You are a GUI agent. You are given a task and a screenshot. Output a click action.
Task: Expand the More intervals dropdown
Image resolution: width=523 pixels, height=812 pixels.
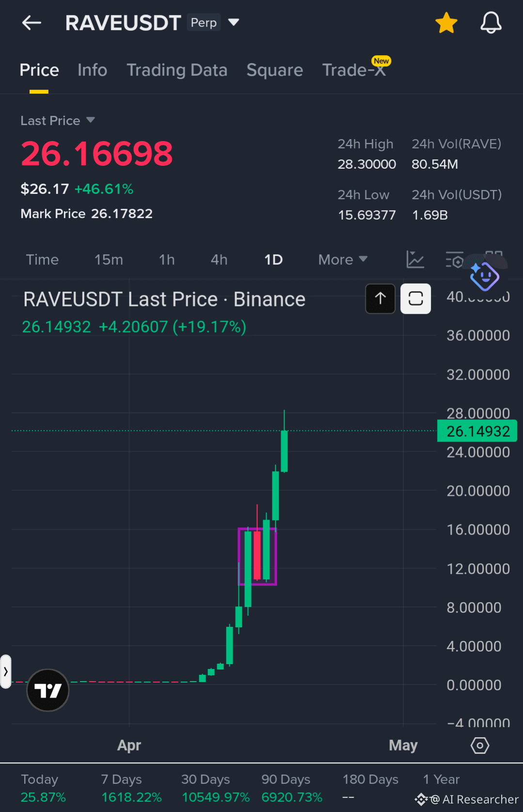(343, 259)
